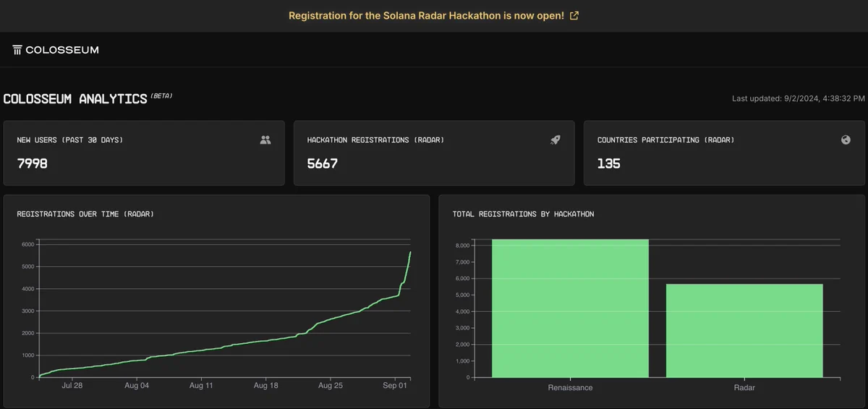Image resolution: width=868 pixels, height=409 pixels.
Task: Click the Colosseum logo in the header
Action: pos(56,50)
